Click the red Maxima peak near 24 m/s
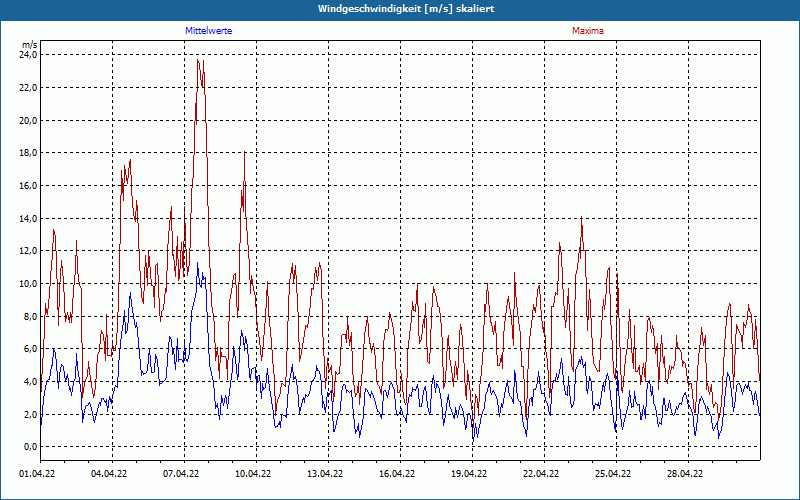This screenshot has width=800, height=500. pos(198,60)
